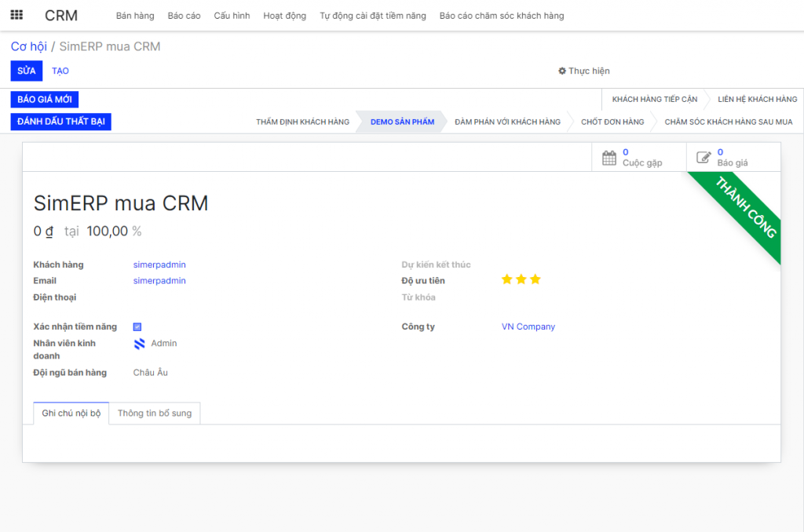Switch to Thông tin bổ sung tab
Screen dimensions: 804x532
pyautogui.click(x=155, y=413)
